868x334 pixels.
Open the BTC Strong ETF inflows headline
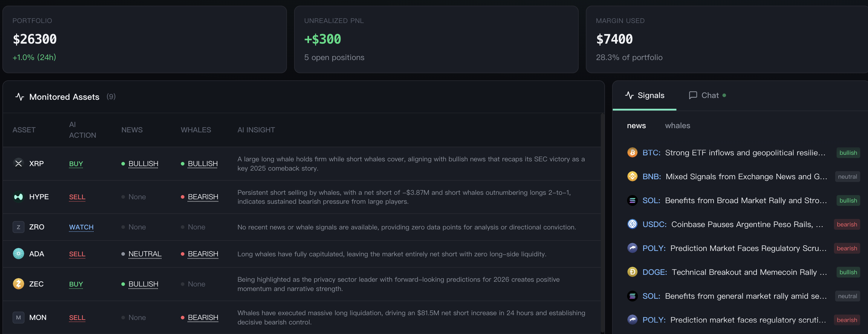pos(745,153)
